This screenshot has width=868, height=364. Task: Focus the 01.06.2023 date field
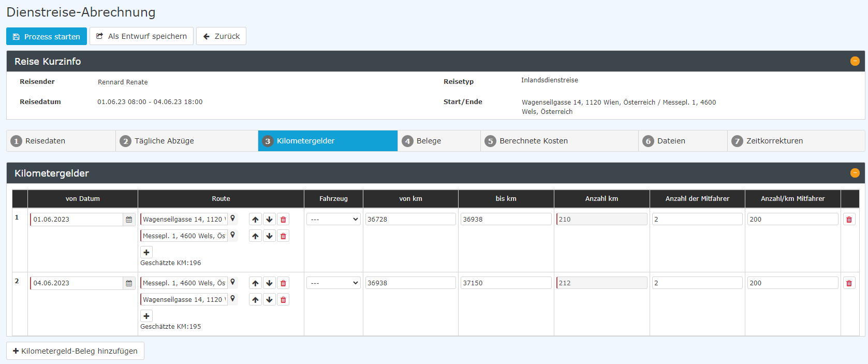tap(77, 220)
